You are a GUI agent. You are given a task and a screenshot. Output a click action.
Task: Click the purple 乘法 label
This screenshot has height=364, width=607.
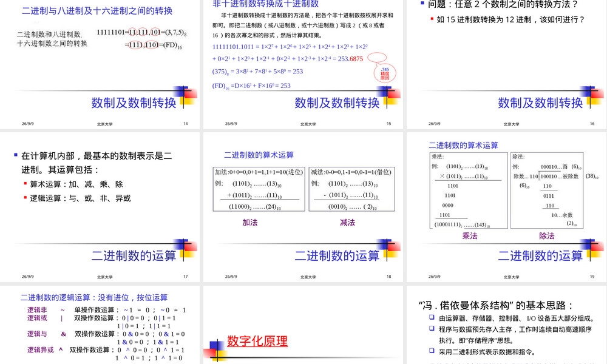pos(470,236)
